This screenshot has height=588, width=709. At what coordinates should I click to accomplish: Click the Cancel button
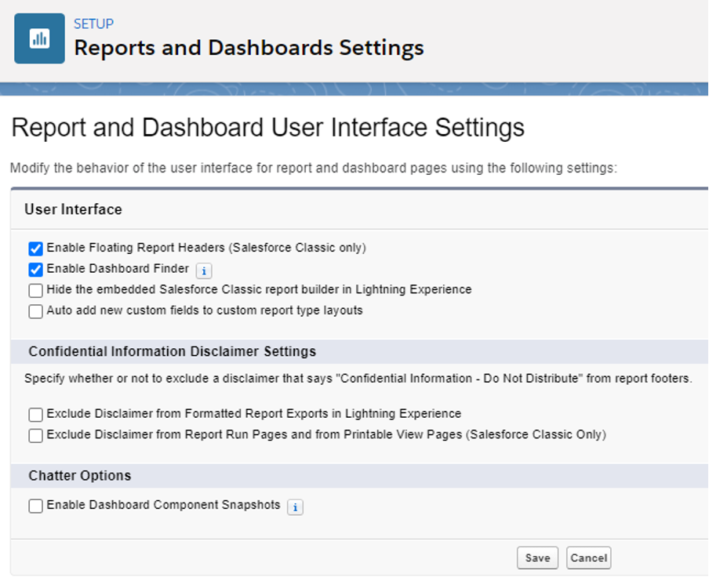[x=589, y=557]
